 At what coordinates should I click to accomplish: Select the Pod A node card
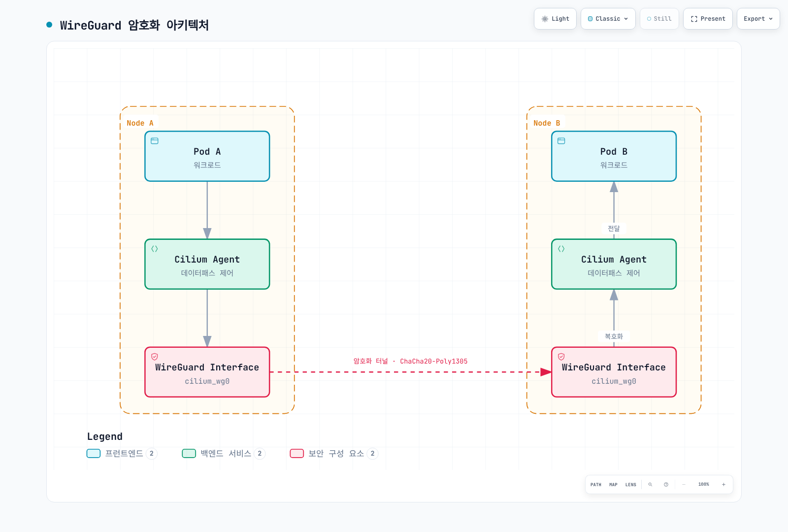(207, 156)
